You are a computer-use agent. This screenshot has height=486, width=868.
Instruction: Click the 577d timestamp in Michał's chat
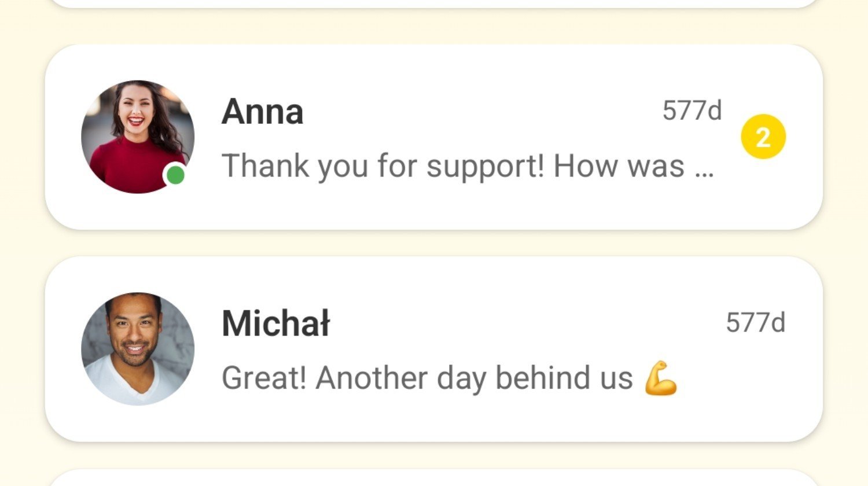[x=755, y=323]
